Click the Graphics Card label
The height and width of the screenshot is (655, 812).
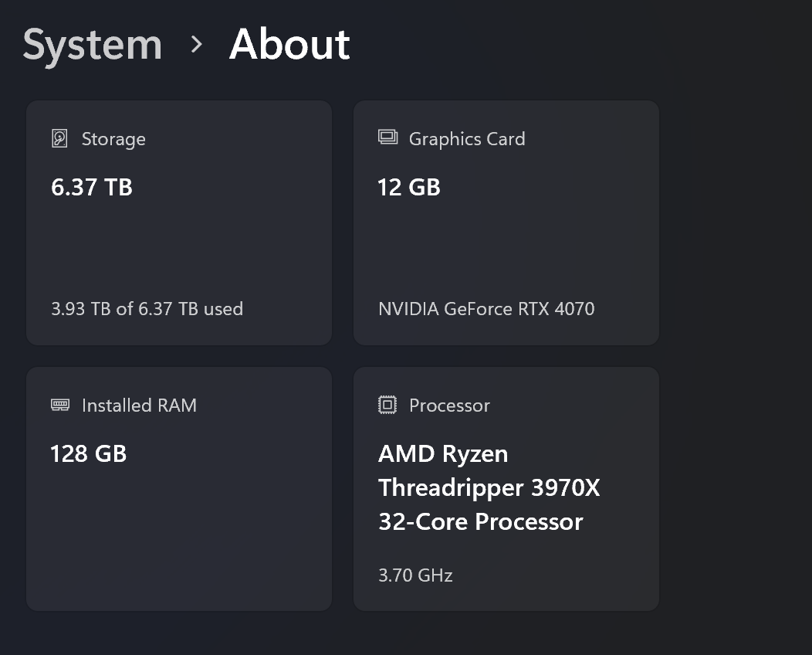(x=467, y=139)
